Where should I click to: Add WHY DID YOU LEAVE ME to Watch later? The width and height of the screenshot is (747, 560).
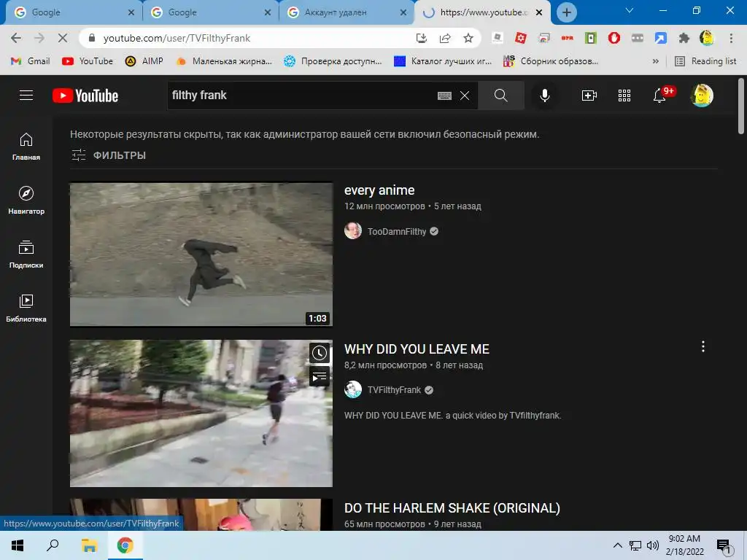(320, 354)
